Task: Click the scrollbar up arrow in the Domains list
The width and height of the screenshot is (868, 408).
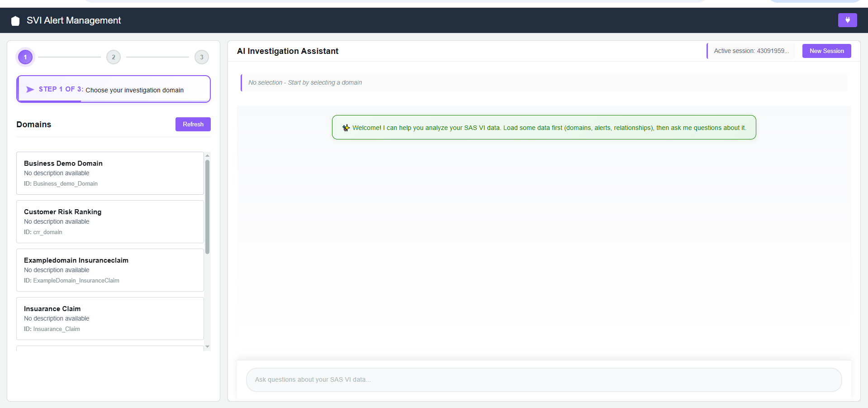Action: (207, 155)
